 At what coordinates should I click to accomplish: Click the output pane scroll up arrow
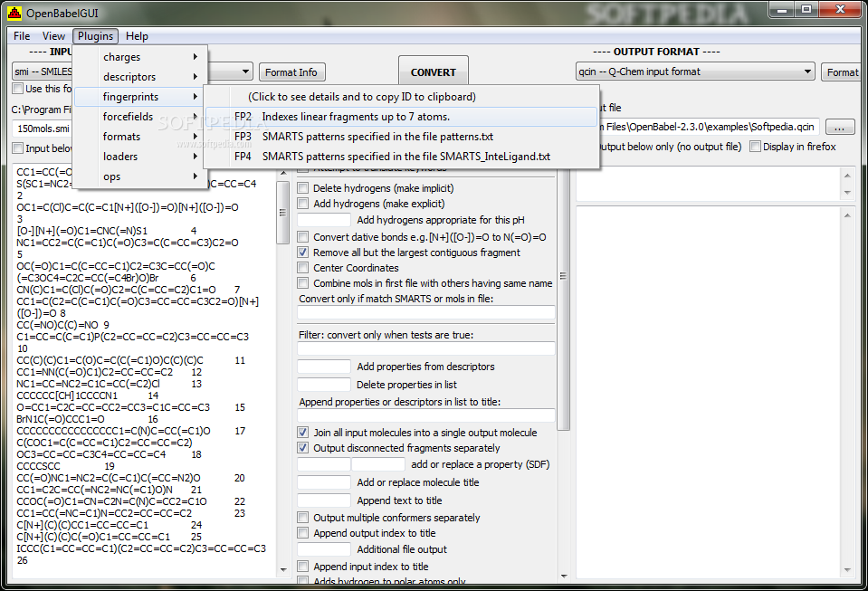(847, 215)
